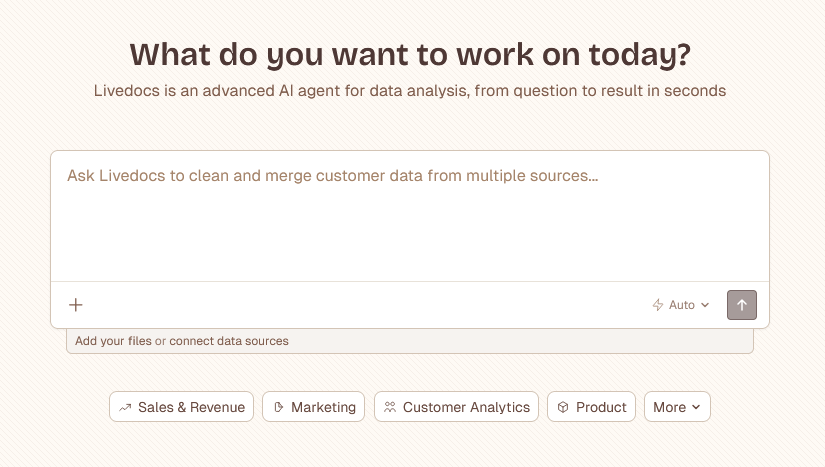
Task: Click the "Add your files" link
Action: [x=113, y=341]
